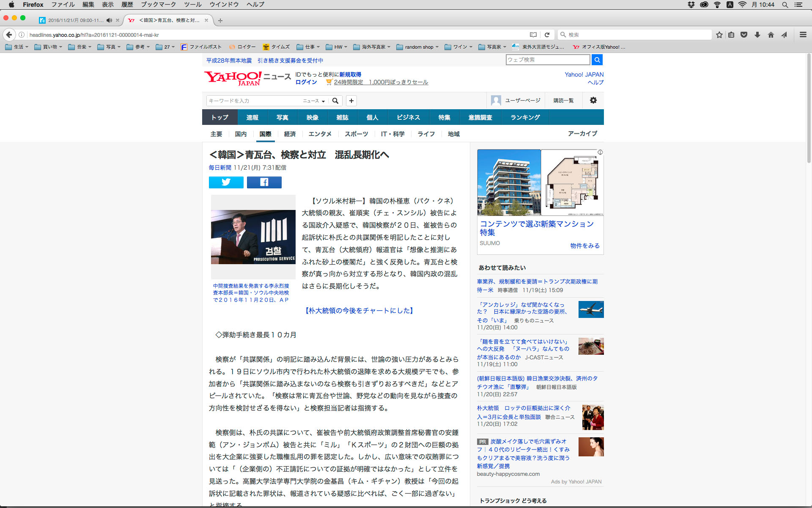Viewport: 812px width, 508px height.
Task: Select 経済 category tab
Action: click(x=290, y=134)
